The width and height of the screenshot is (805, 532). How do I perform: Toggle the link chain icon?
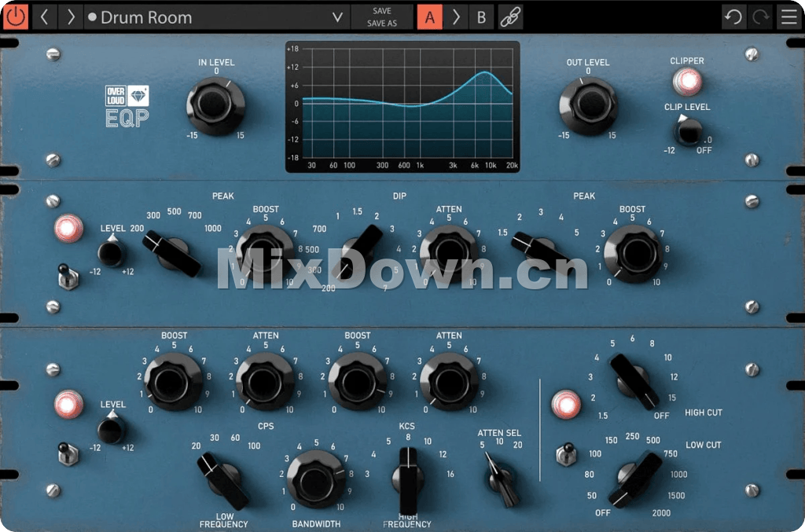pos(510,17)
